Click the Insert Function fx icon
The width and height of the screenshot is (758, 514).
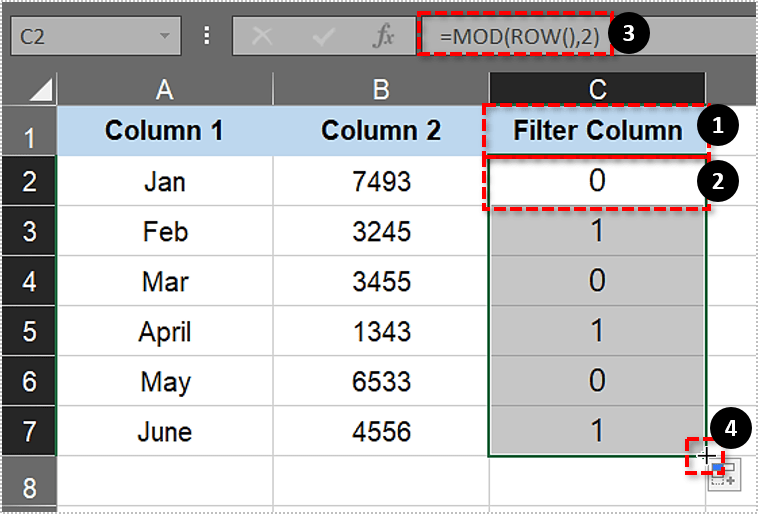383,36
